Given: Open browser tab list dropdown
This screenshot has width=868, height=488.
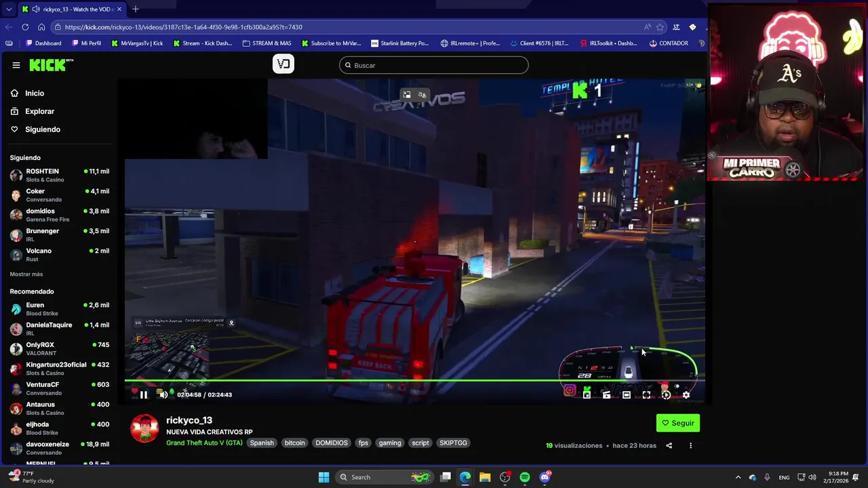Looking at the screenshot, I should pos(8,9).
